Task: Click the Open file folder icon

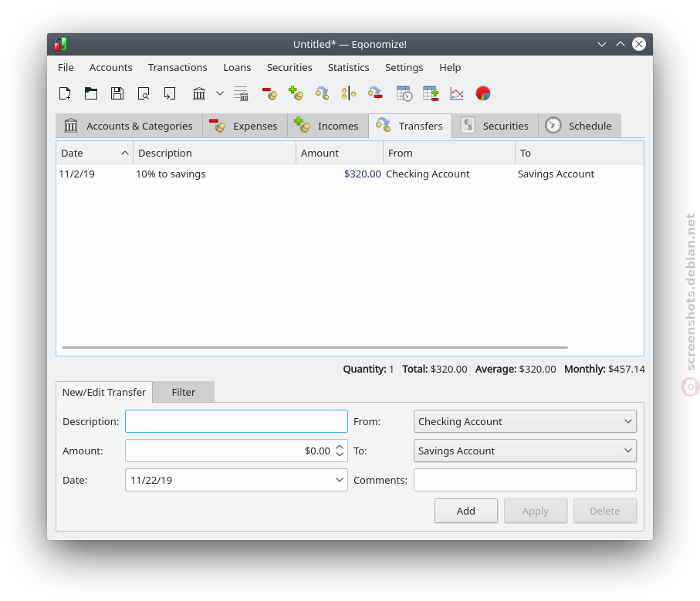Action: 91,93
